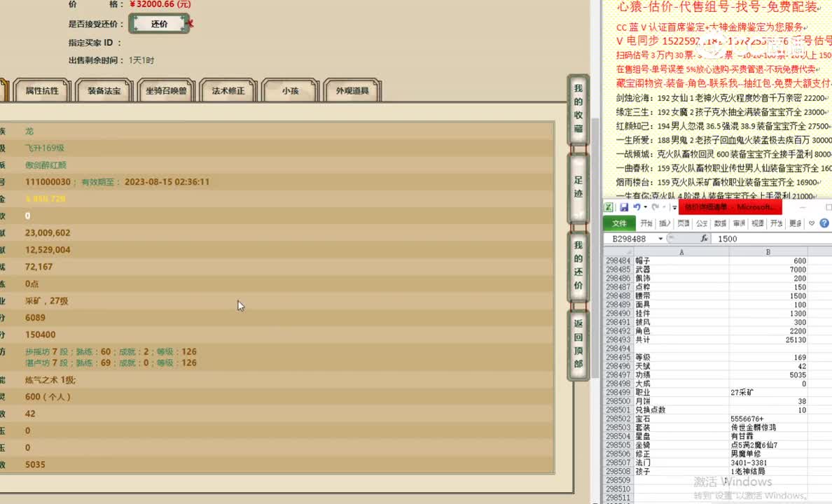Open the Customize Quick Access Toolbar dropdown

[x=674, y=207]
